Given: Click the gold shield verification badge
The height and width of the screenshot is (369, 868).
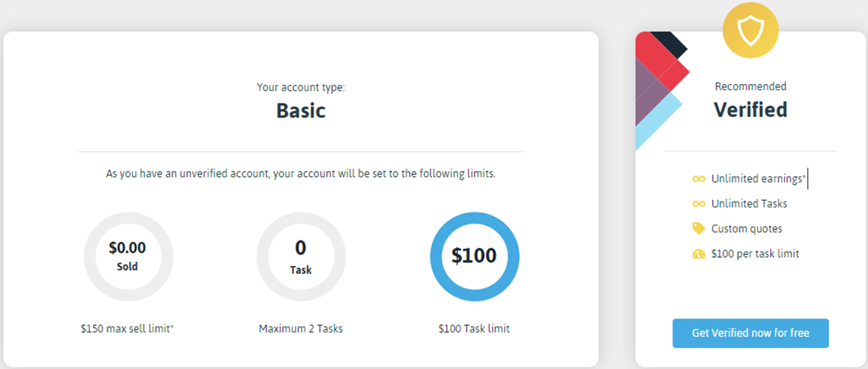Looking at the screenshot, I should pyautogui.click(x=750, y=30).
